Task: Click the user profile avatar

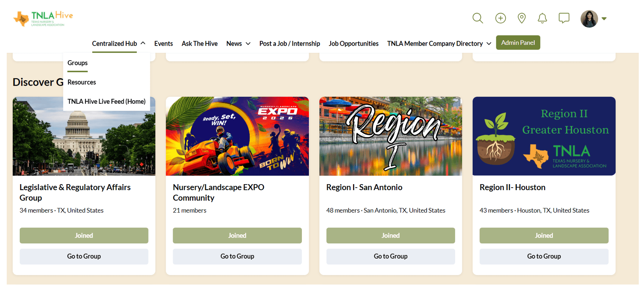Action: [x=589, y=19]
